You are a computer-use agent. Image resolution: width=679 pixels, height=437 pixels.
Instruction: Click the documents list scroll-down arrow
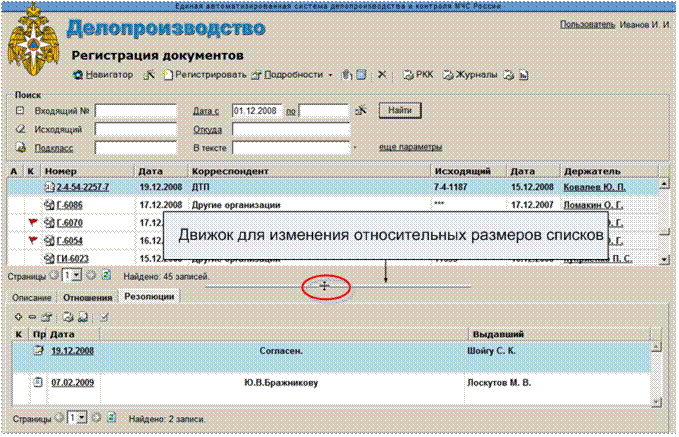coord(664,259)
